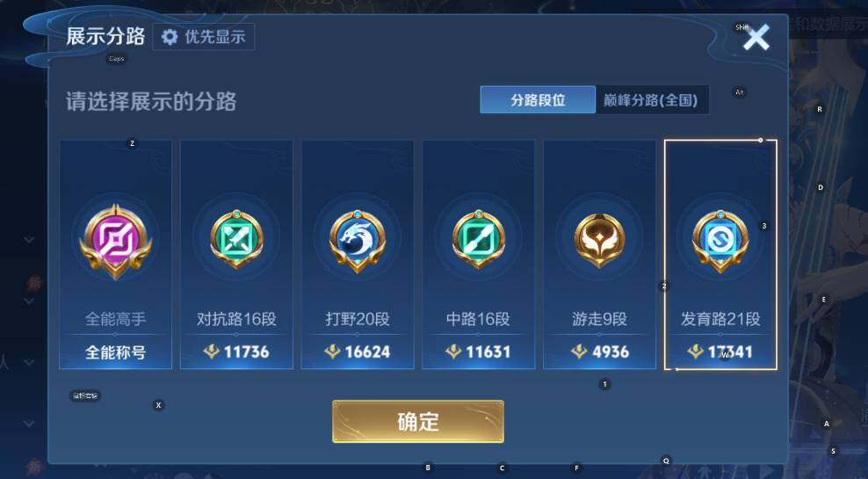Image resolution: width=868 pixels, height=479 pixels.
Task: Click the 全能称号 title label
Action: coord(115,352)
